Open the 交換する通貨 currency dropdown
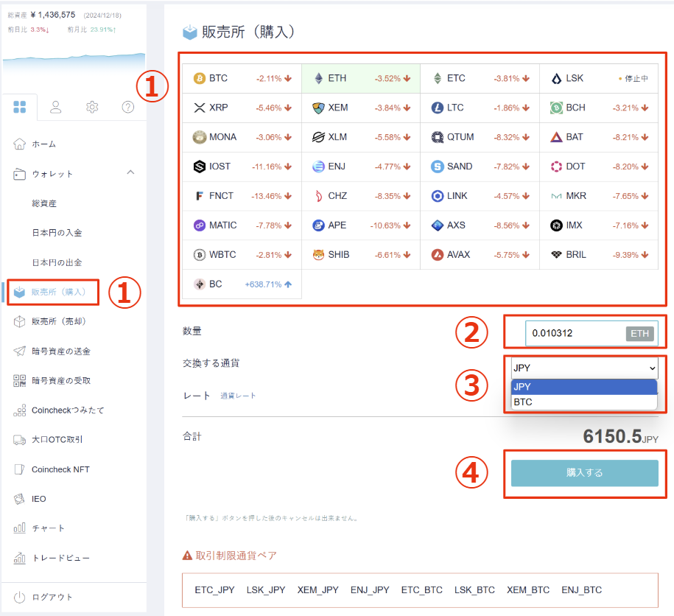The height and width of the screenshot is (616, 674). point(585,368)
